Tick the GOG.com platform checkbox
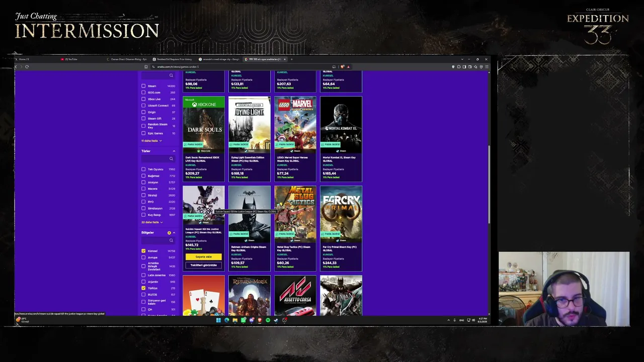Screen dimensions: 644x362 point(143,93)
